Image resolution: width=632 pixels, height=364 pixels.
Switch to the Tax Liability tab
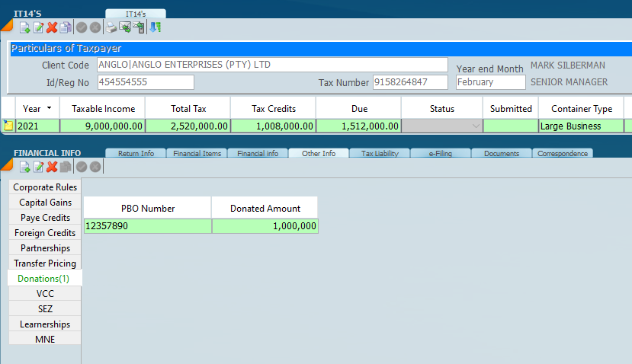[x=379, y=154]
